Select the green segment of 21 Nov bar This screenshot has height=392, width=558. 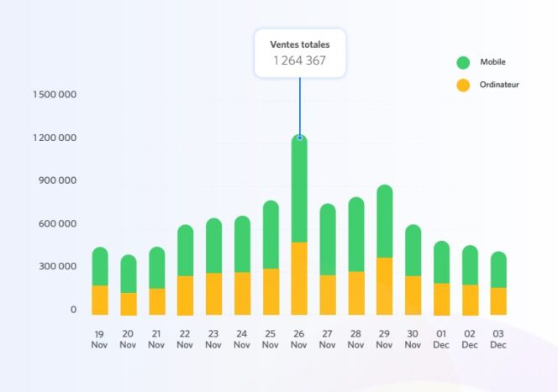click(157, 268)
